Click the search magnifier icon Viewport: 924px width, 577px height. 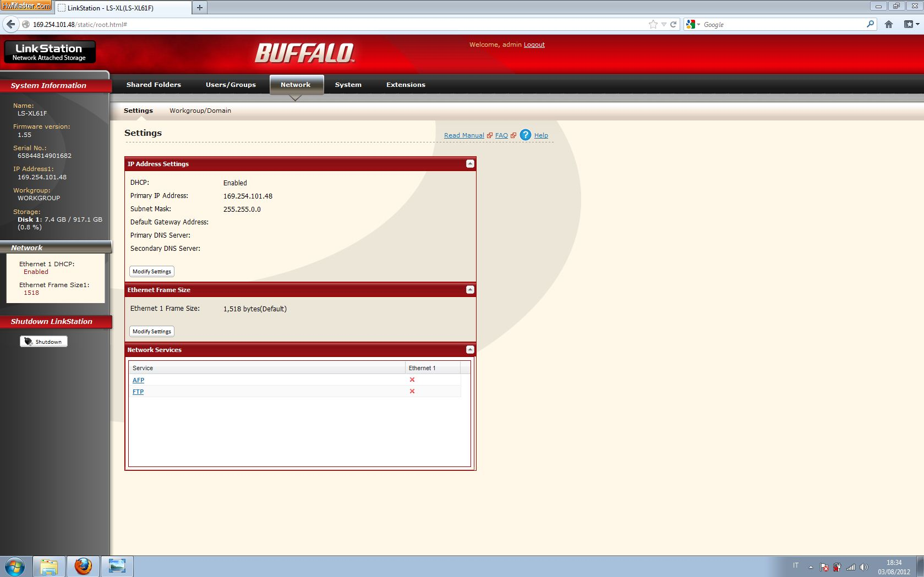point(870,24)
